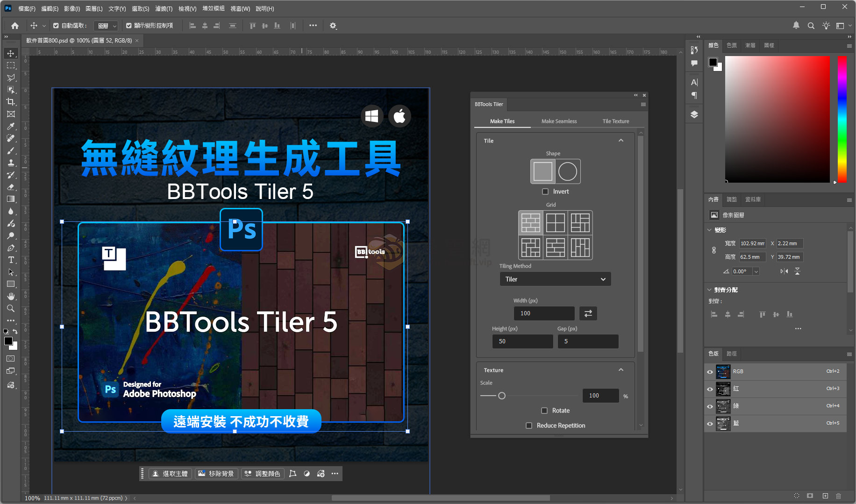The height and width of the screenshot is (504, 856).
Task: Click the 調整顏色 adjust colors button
Action: (x=263, y=474)
